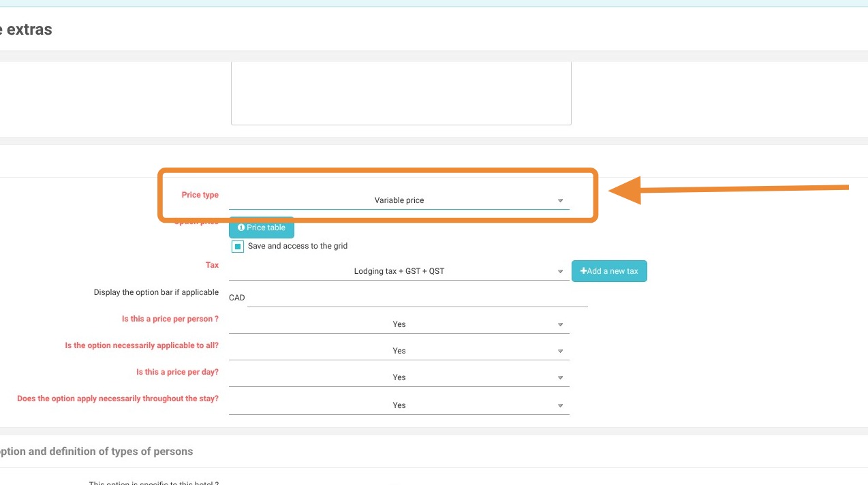Open the Is the option necessarily applicable to all dropdown

pyautogui.click(x=399, y=351)
